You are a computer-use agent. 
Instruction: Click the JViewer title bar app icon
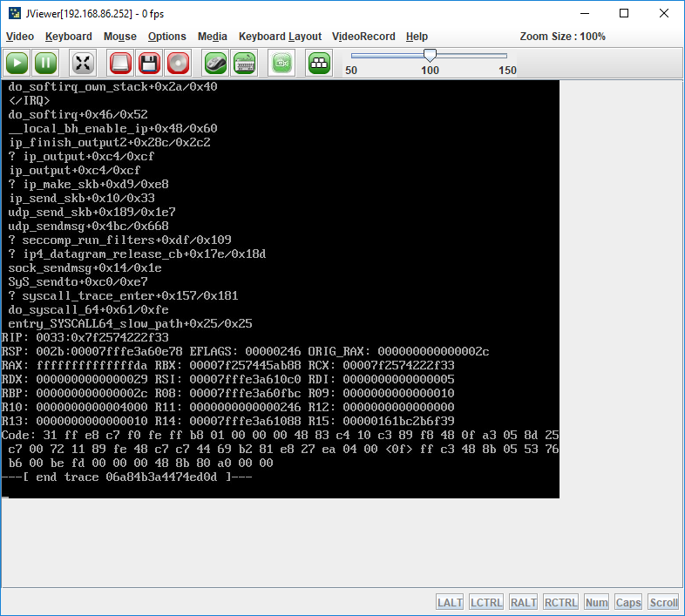click(x=15, y=14)
